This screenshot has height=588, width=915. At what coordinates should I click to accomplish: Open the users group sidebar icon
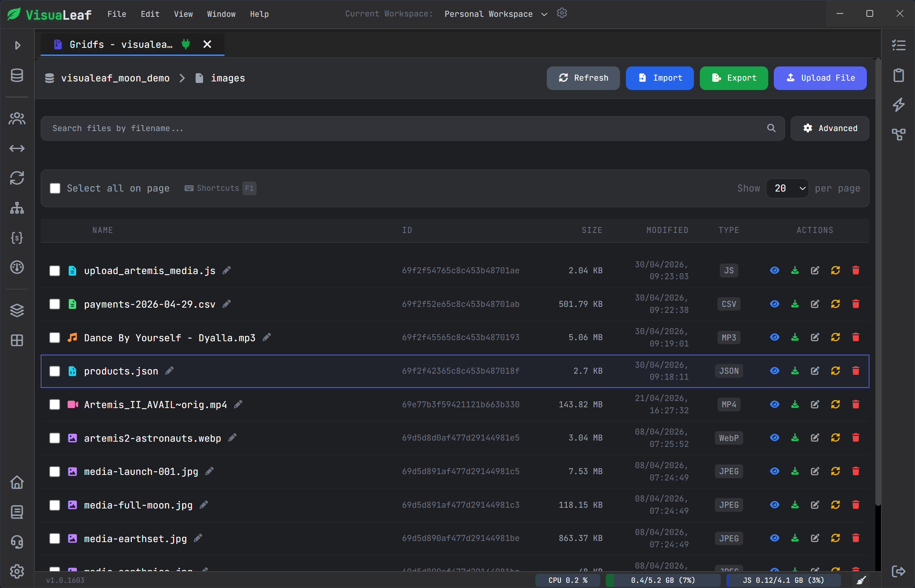pyautogui.click(x=17, y=119)
